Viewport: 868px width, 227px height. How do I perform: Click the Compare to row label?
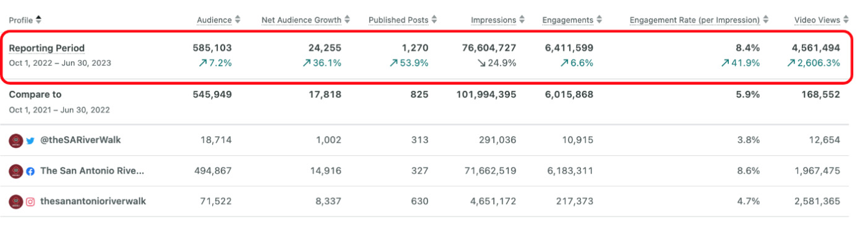pyautogui.click(x=35, y=95)
